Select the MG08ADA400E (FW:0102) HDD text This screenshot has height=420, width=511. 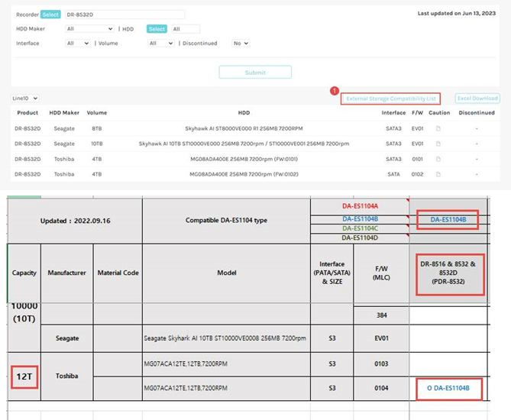tap(244, 174)
